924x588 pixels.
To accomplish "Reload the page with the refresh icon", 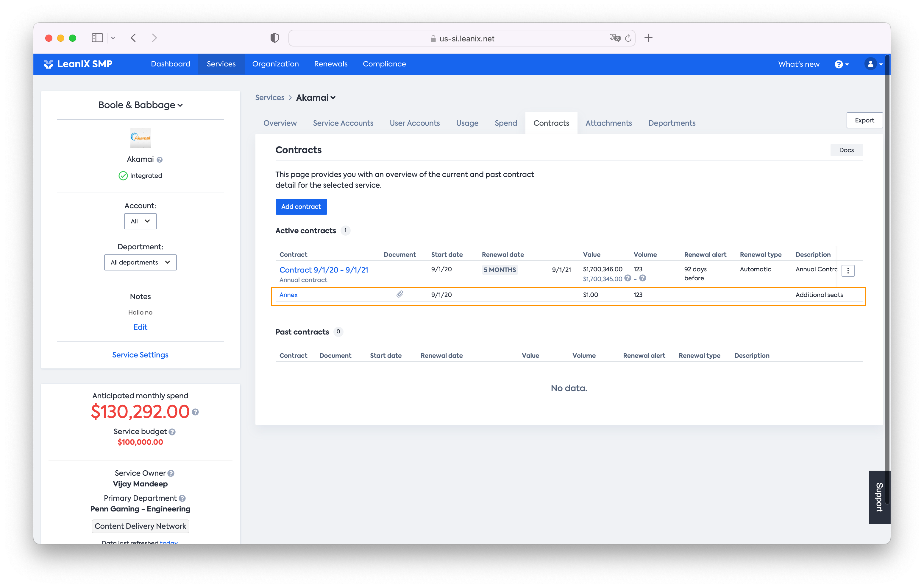I will (x=628, y=38).
